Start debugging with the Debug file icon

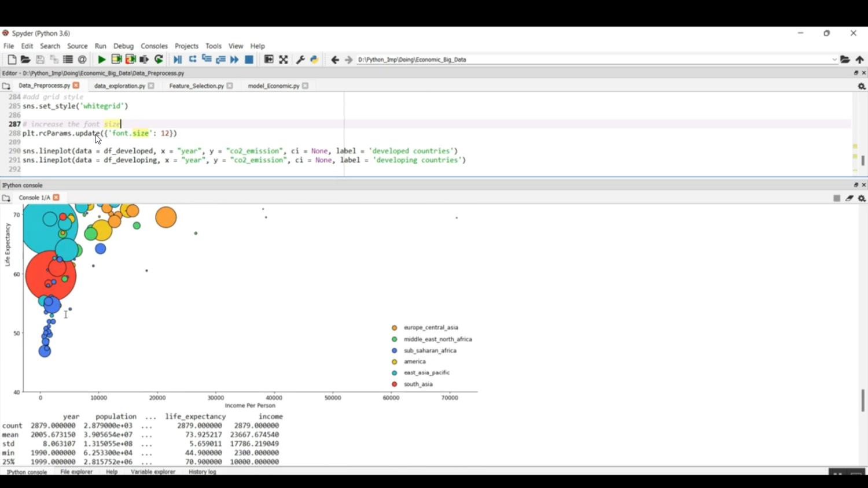coord(178,60)
